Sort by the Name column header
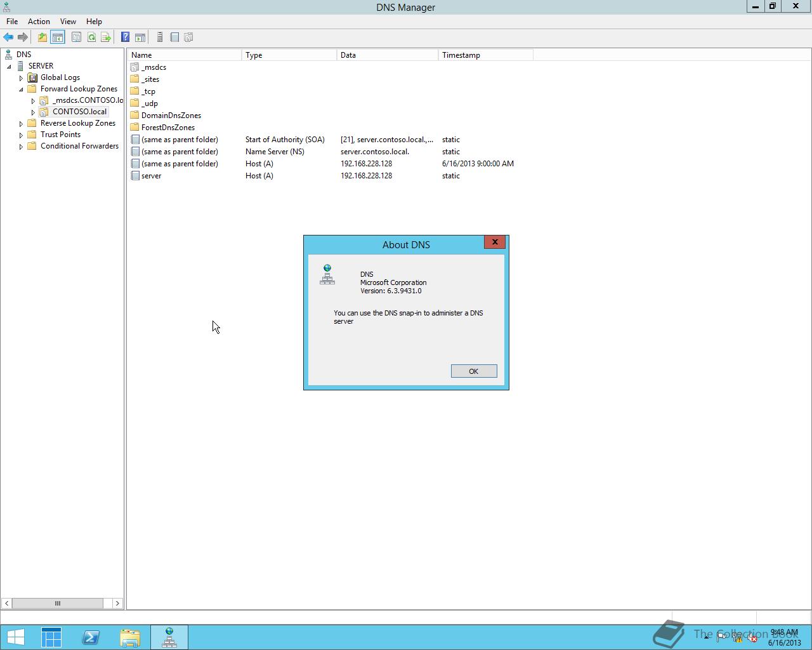The height and width of the screenshot is (650, 812). [184, 55]
